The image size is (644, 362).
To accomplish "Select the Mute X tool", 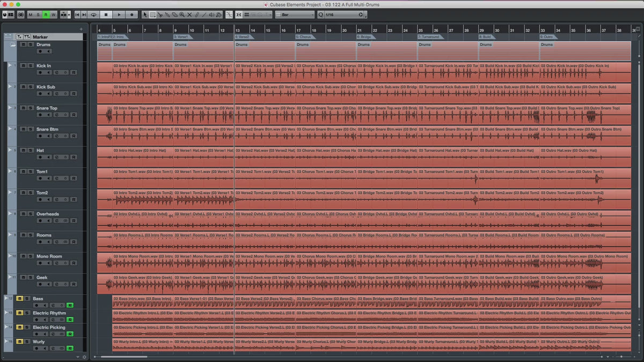I will [189, 15].
